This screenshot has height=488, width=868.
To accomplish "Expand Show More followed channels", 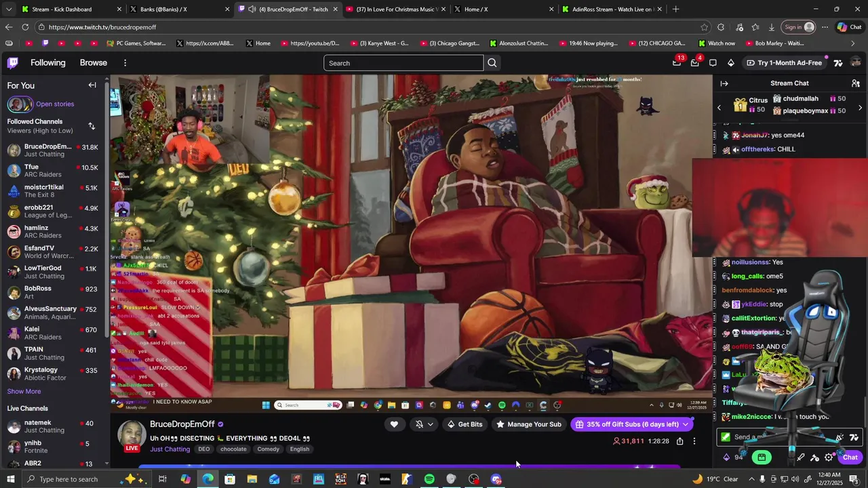I will click(24, 391).
